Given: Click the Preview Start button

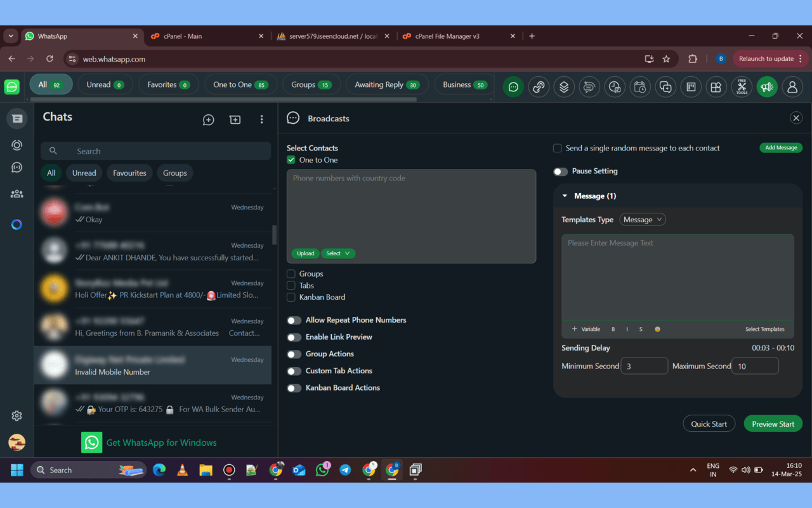Looking at the screenshot, I should [773, 424].
